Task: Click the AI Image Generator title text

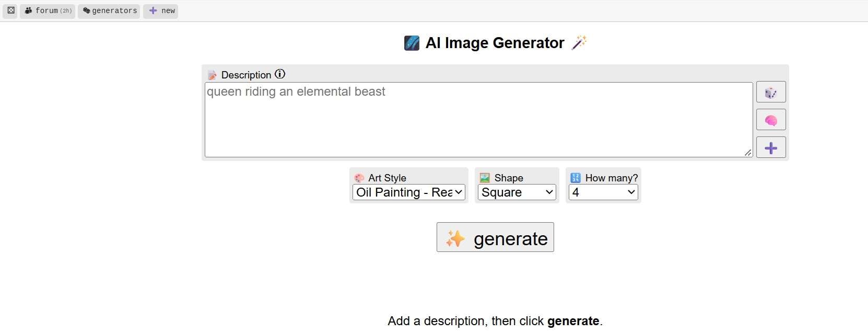Action: tap(495, 43)
